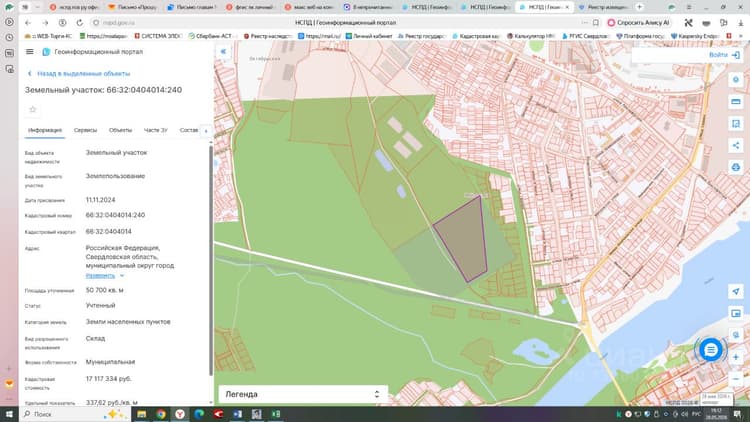Open the share tool on the map toolbar

736,145
